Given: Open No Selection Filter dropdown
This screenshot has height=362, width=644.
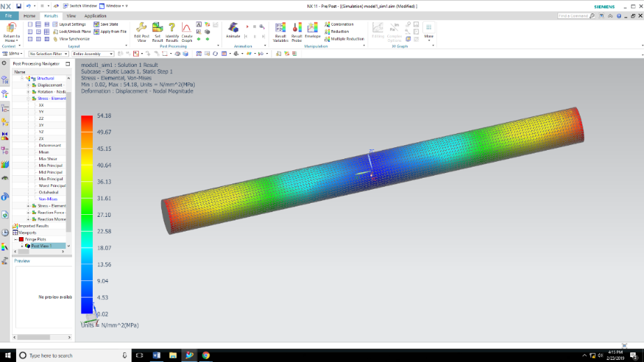Looking at the screenshot, I should (48, 54).
